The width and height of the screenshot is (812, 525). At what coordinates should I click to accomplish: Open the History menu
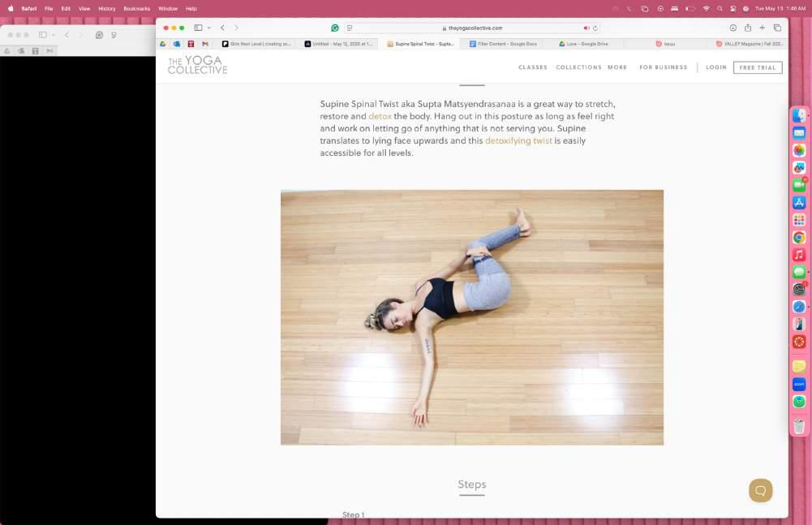(x=107, y=8)
